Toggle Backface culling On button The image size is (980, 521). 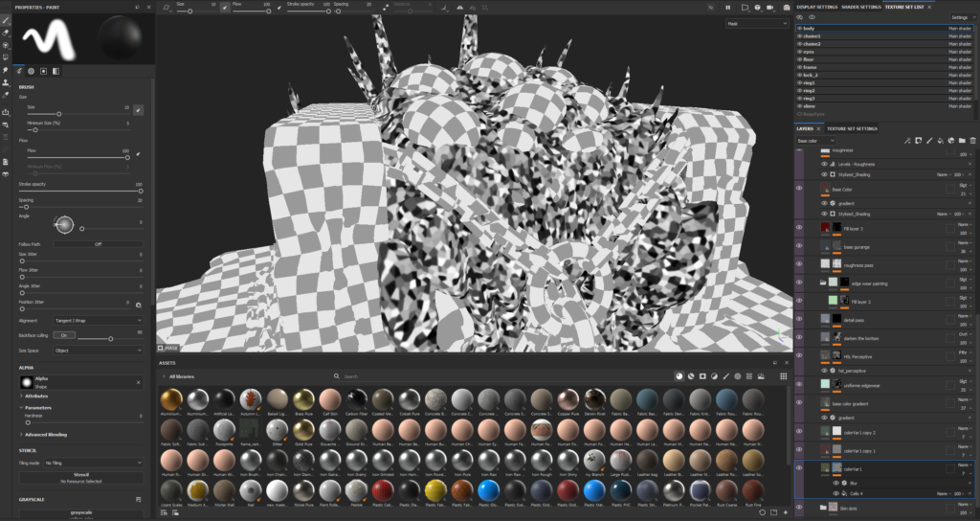click(x=64, y=335)
